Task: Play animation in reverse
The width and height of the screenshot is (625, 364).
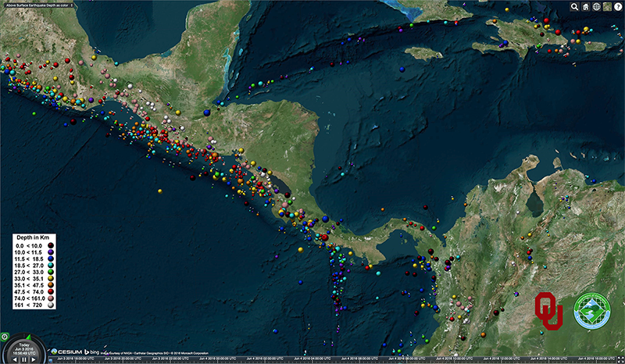Action: (x=15, y=359)
